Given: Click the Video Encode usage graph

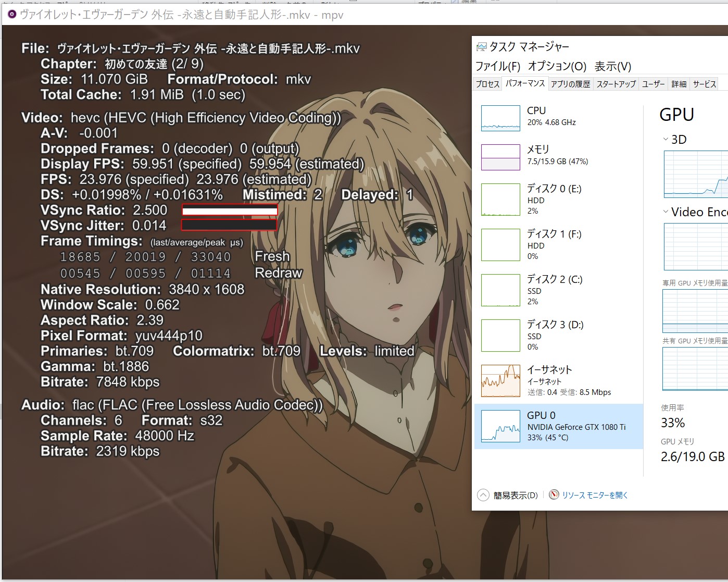Looking at the screenshot, I should [696, 246].
